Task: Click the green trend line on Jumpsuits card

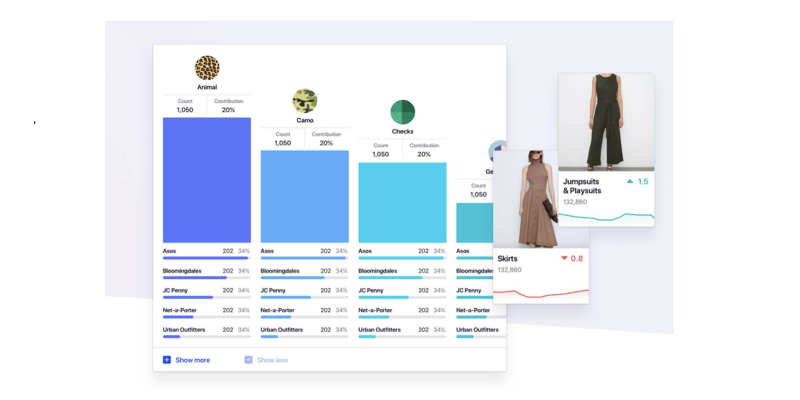Action: [606, 217]
